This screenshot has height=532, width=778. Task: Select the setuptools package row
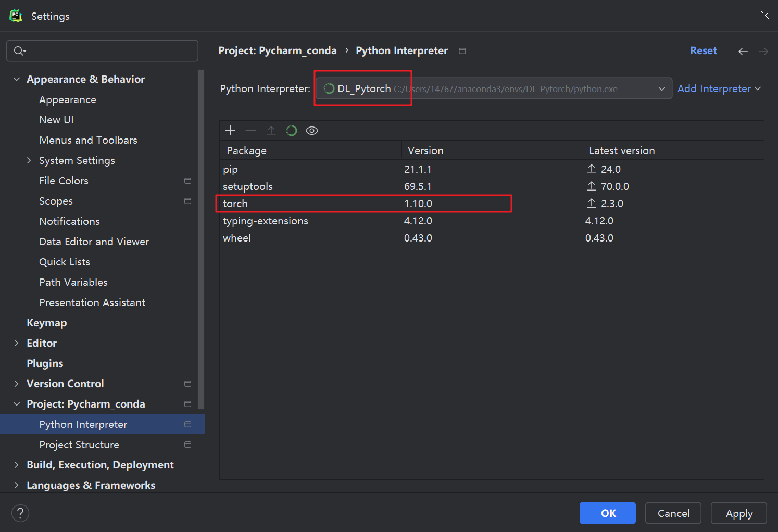point(492,186)
